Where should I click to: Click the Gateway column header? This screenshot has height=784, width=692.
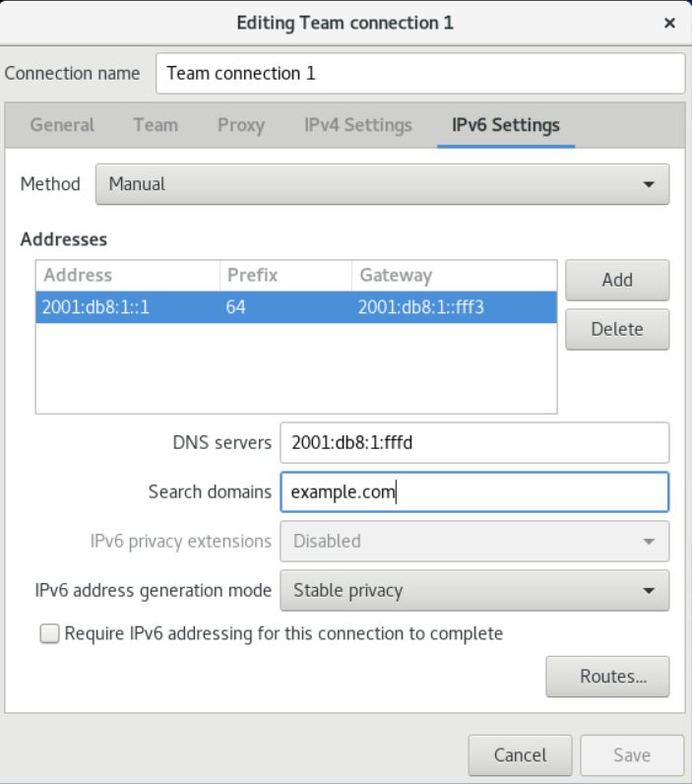point(454,276)
